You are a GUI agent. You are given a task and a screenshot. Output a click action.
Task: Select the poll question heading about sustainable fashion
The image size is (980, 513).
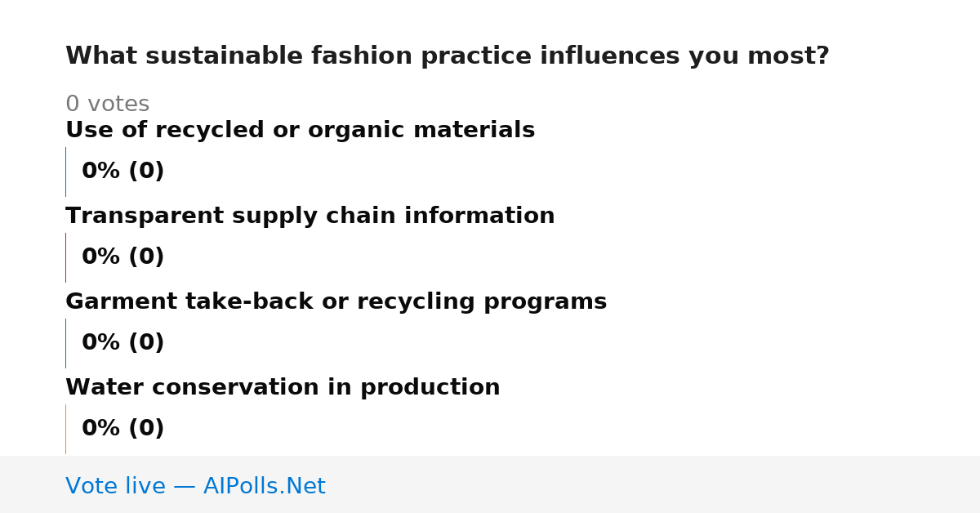[448, 56]
